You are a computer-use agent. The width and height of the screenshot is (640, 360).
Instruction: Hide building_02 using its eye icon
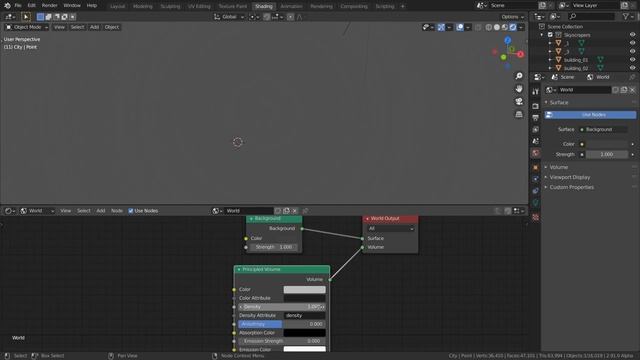tap(632, 68)
